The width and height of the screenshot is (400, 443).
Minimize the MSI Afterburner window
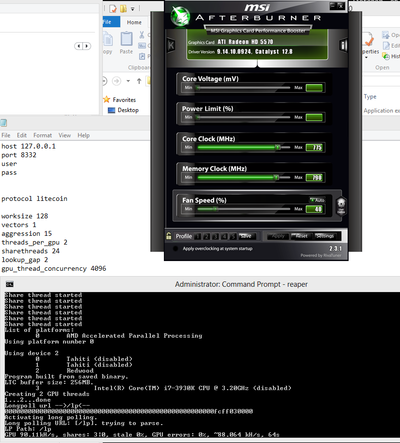[x=333, y=5]
